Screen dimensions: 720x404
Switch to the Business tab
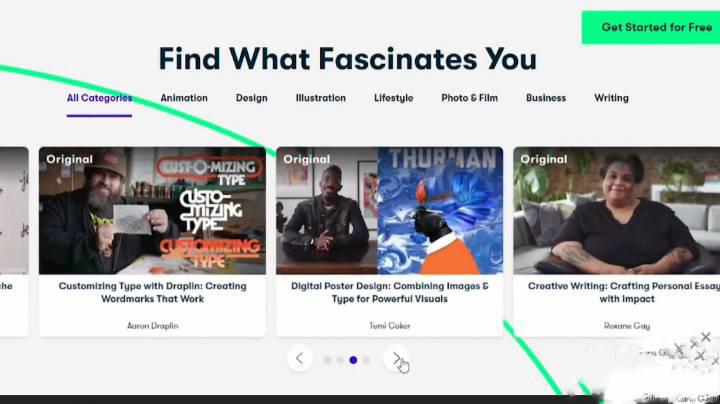tap(546, 98)
